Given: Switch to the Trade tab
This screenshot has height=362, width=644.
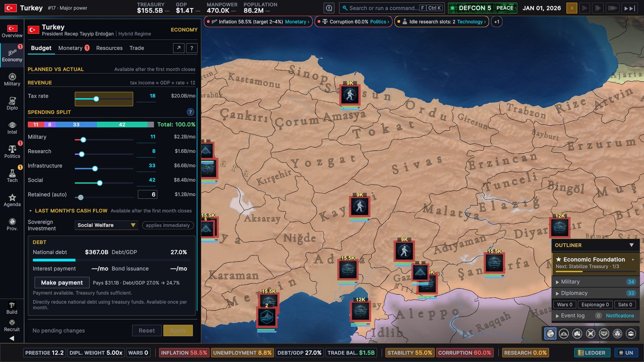Looking at the screenshot, I should click(137, 48).
